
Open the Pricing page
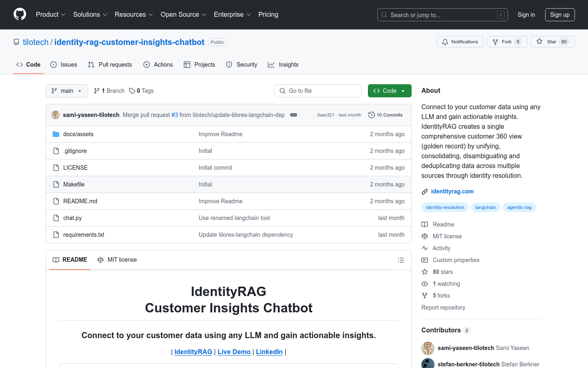coord(268,15)
